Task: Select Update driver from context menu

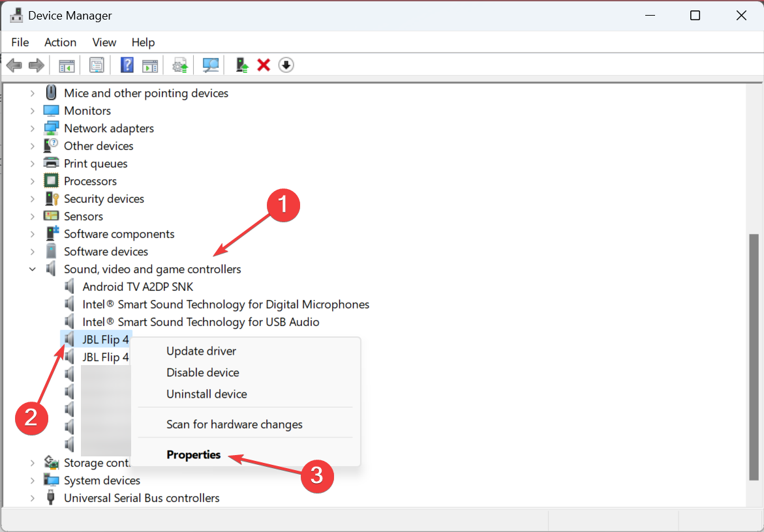Action: (x=201, y=351)
